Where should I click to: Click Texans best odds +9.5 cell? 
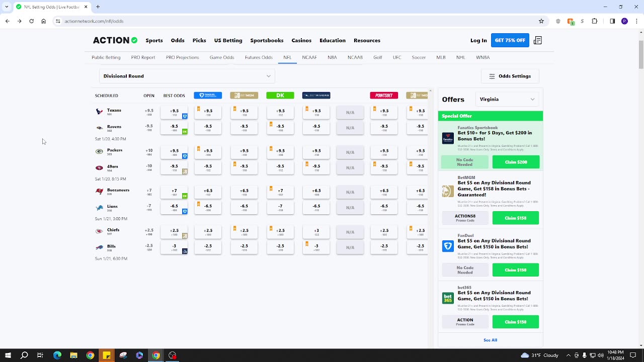(x=174, y=113)
